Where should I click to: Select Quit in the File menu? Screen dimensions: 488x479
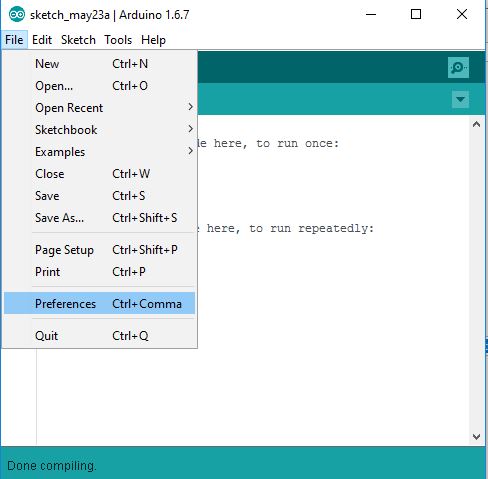point(99,335)
